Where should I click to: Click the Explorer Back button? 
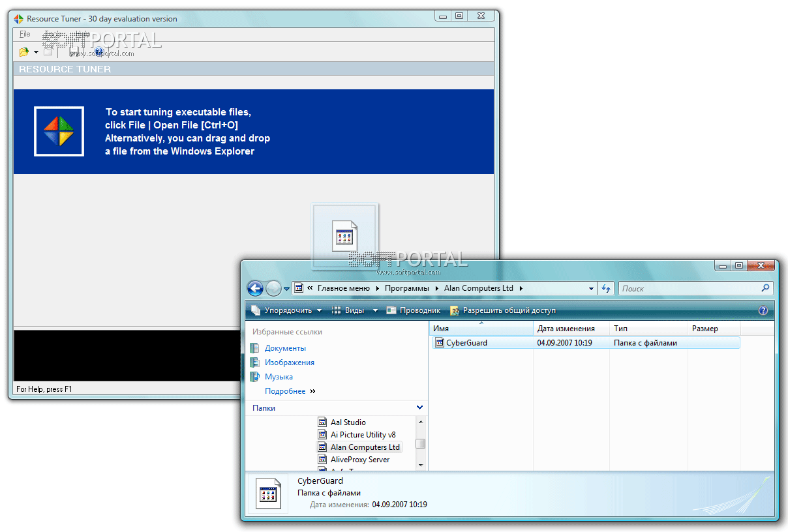click(256, 288)
